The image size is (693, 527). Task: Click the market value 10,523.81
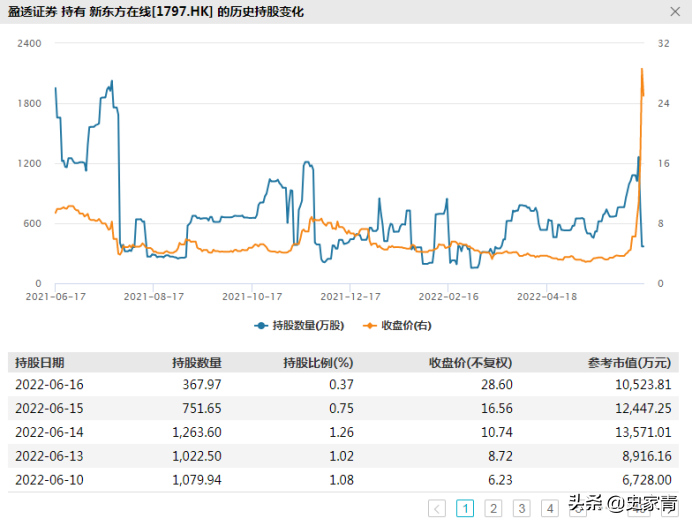click(644, 385)
